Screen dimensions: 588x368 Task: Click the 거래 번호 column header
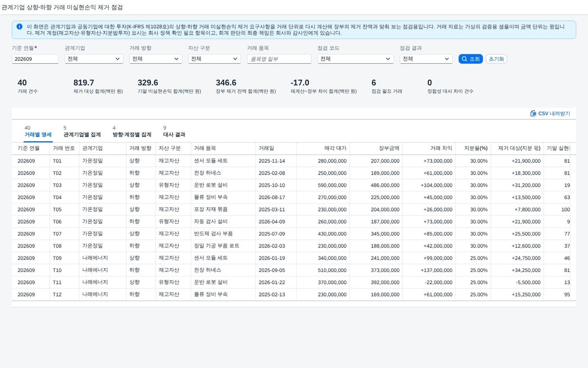pyautogui.click(x=64, y=148)
